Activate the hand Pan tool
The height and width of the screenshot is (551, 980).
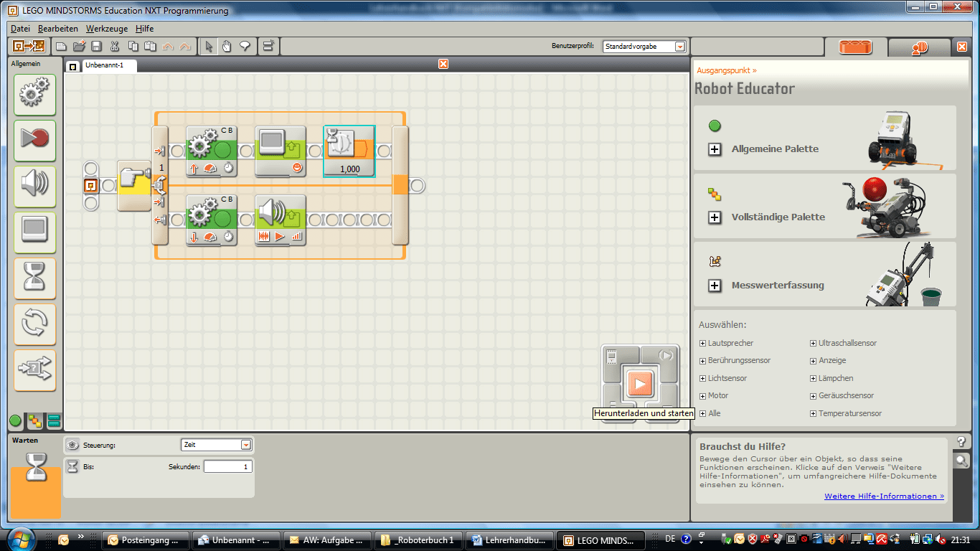pos(227,47)
